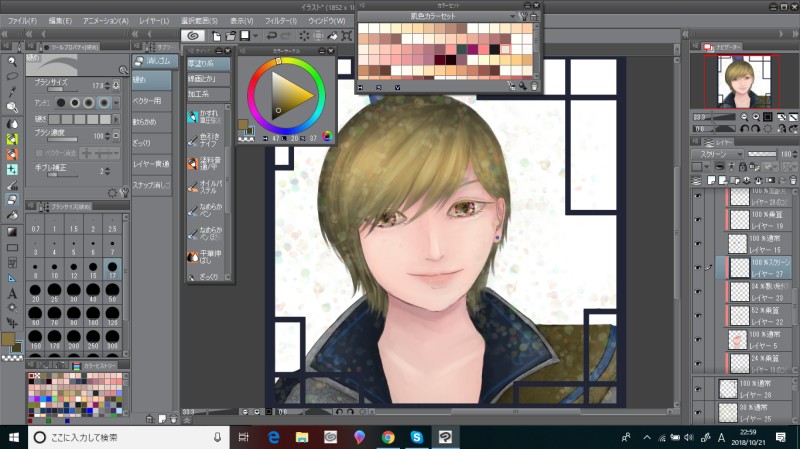Click the Fill paint-bucket command icon
This screenshot has height=449, width=800.
pyautogui.click(x=332, y=36)
